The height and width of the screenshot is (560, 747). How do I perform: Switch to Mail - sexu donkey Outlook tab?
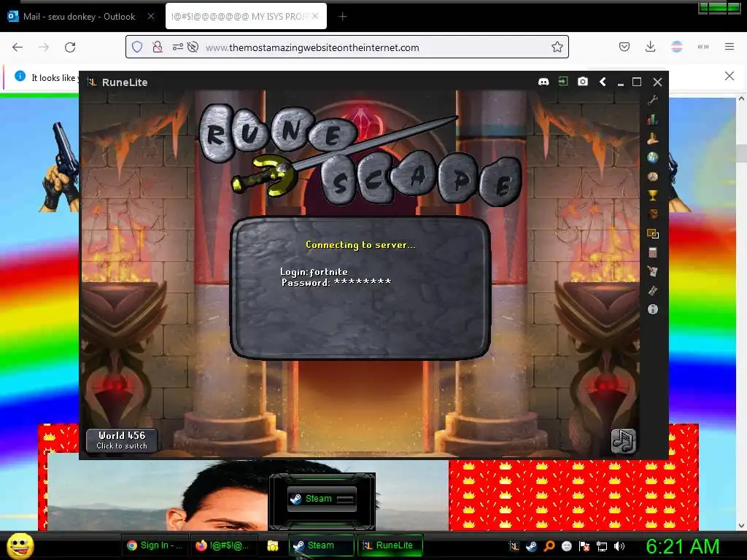pos(80,17)
